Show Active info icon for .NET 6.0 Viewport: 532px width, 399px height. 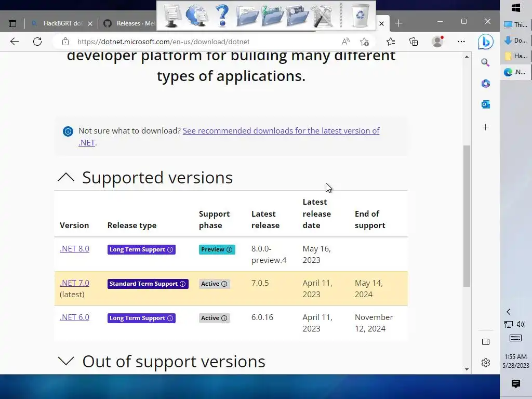click(x=224, y=318)
